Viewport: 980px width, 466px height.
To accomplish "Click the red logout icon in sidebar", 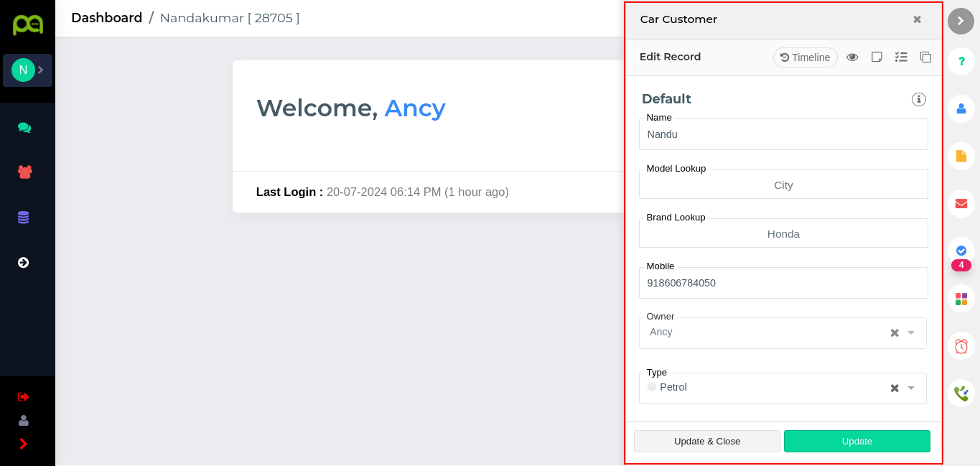I will (x=24, y=397).
